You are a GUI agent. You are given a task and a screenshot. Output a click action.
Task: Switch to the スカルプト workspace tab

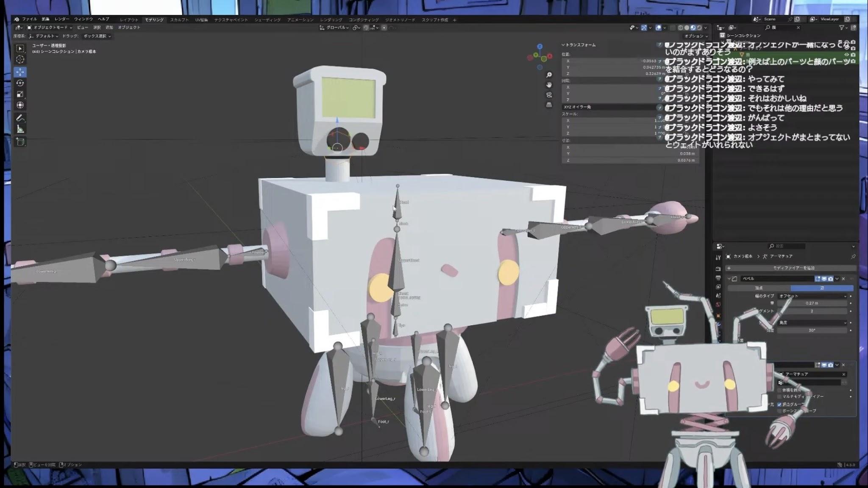pyautogui.click(x=179, y=20)
